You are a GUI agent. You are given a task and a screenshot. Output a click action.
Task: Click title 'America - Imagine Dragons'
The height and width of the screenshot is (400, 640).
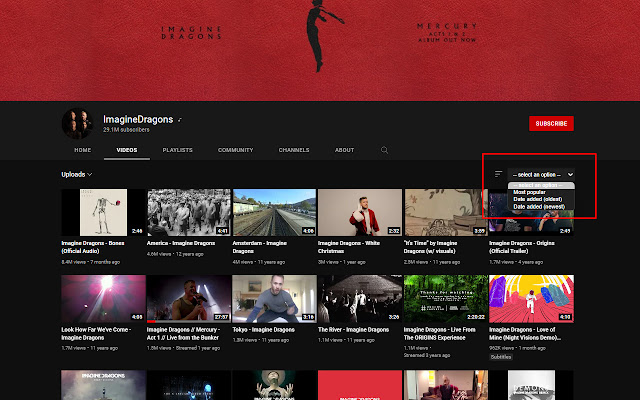pyautogui.click(x=181, y=243)
